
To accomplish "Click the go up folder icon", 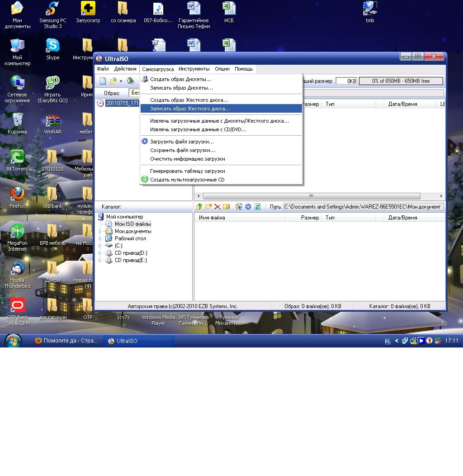I will point(199,207).
